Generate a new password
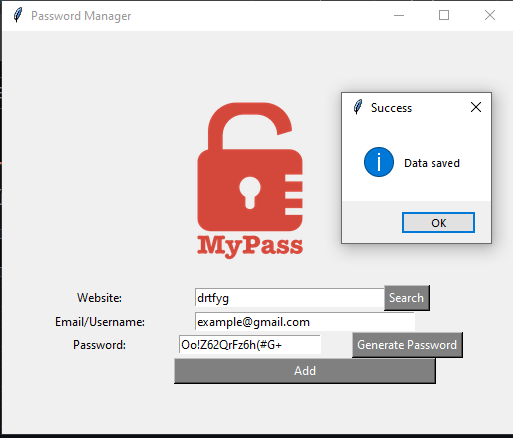The height and width of the screenshot is (438, 513). click(407, 345)
